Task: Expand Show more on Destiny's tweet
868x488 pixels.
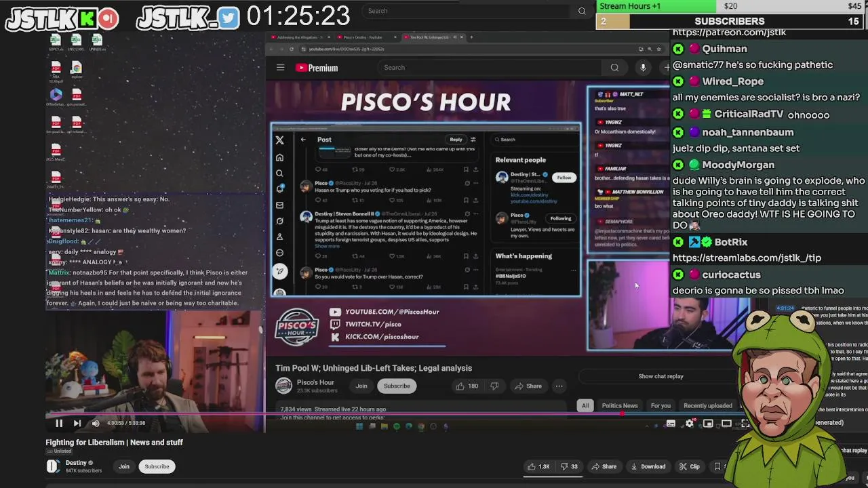Action: point(328,246)
